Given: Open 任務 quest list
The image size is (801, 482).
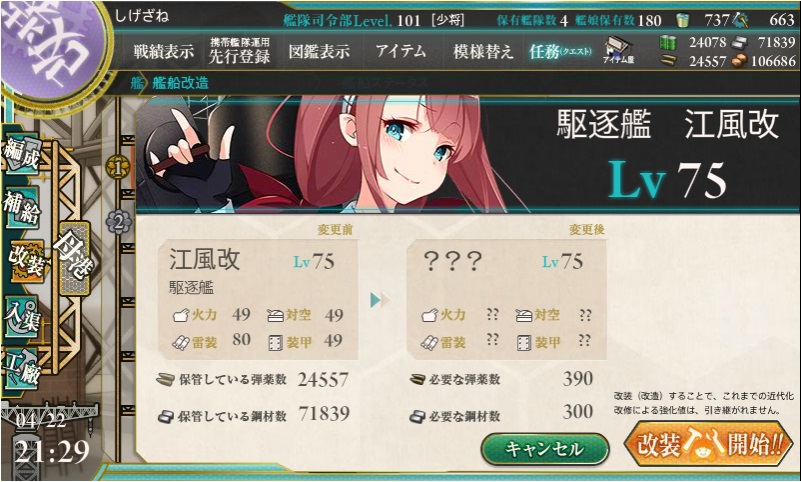Looking at the screenshot, I should coord(560,51).
